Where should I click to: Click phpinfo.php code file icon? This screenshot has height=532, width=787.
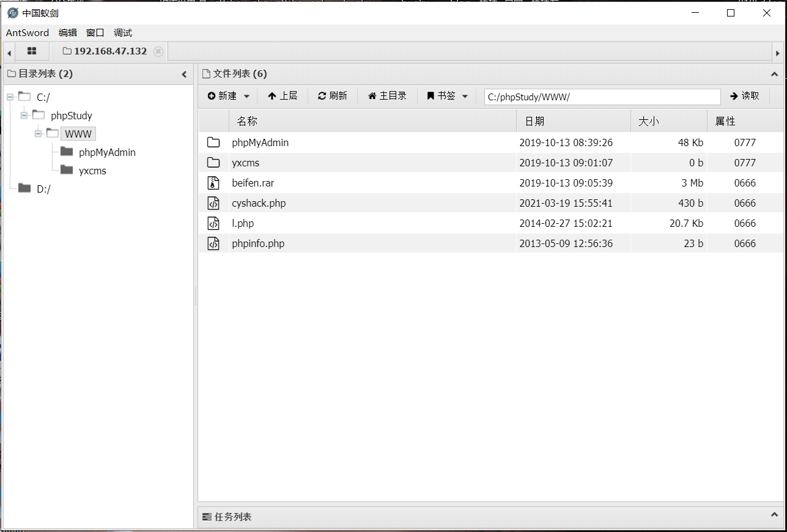[213, 243]
